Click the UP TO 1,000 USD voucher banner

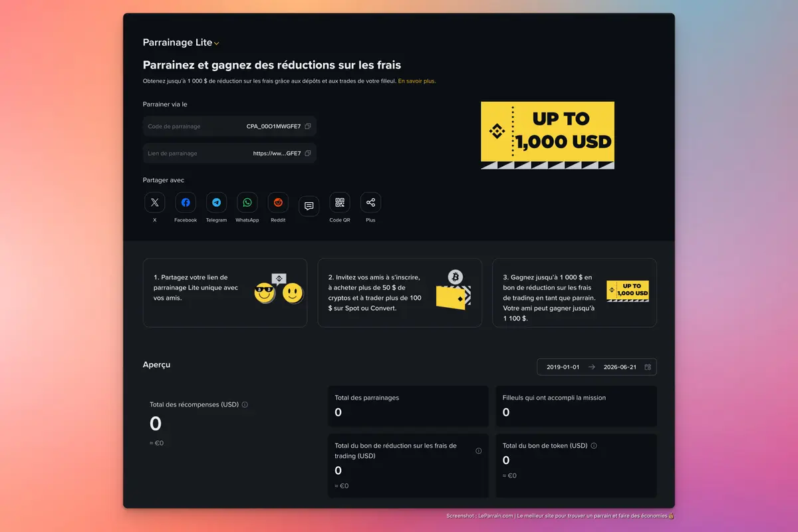547,136
